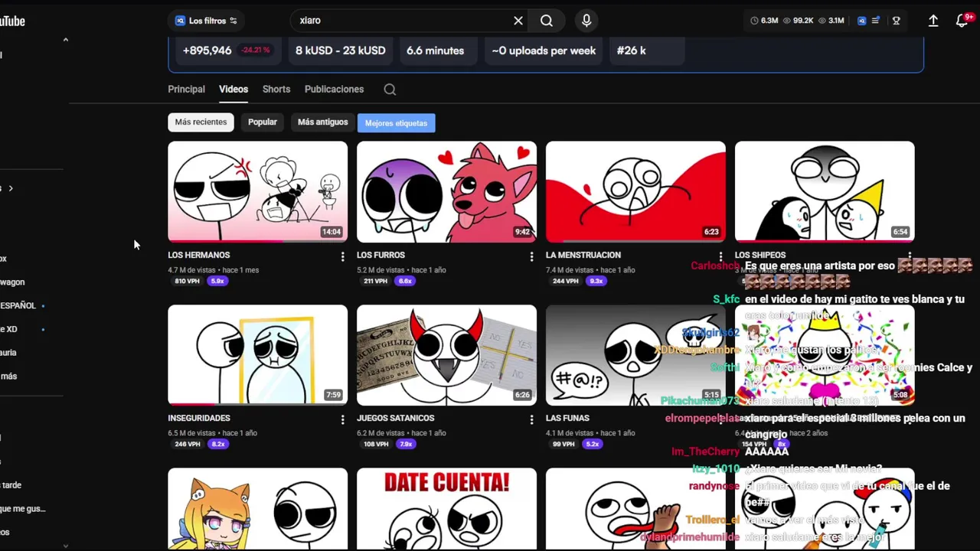Go to the Publicaciones tab
The height and width of the screenshot is (551, 980).
(334, 90)
